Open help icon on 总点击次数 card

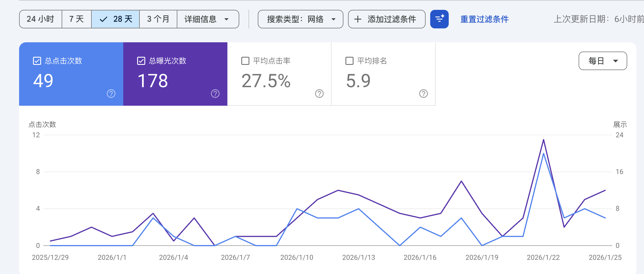[111, 94]
